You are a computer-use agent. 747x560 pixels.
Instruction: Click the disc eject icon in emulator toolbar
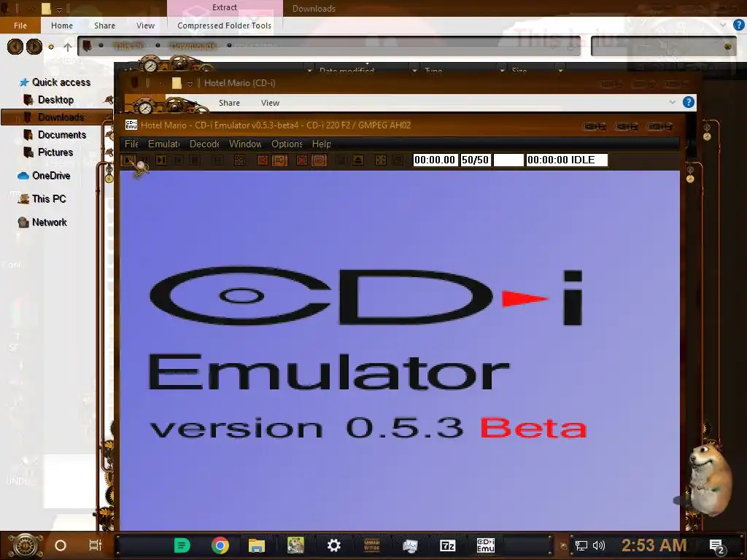click(358, 160)
